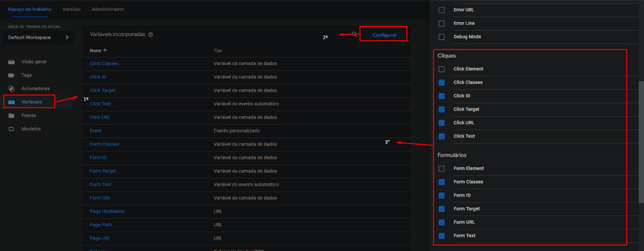Viewport: 644px width, 251px height.
Task: Select the 'Evento personalizado' type cell
Action: [237, 131]
